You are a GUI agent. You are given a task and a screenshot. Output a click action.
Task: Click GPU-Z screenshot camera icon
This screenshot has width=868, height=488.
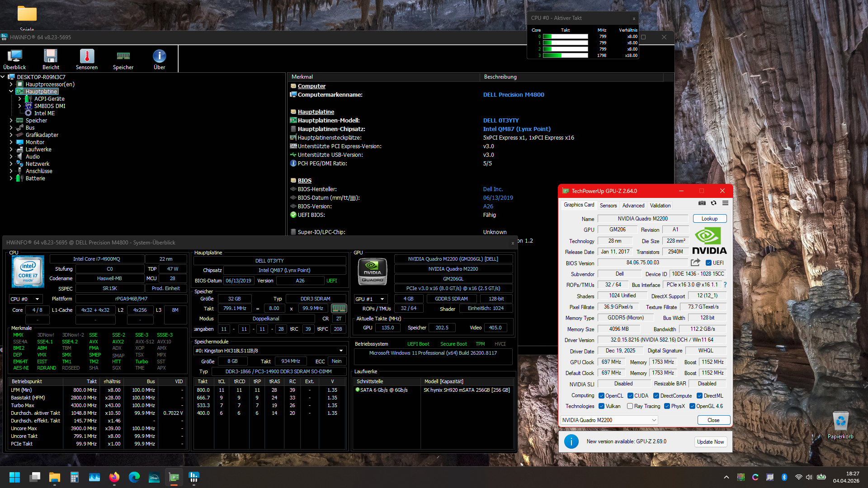(x=702, y=203)
